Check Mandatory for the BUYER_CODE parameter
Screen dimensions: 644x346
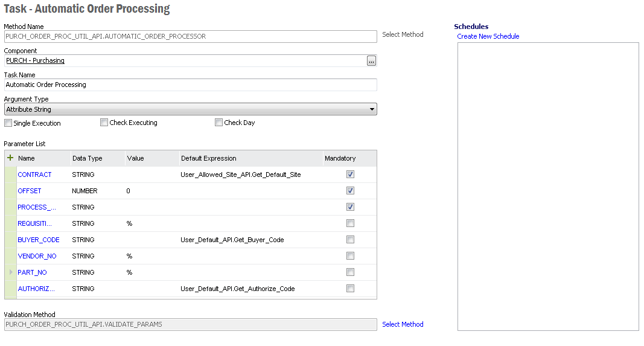tap(350, 240)
